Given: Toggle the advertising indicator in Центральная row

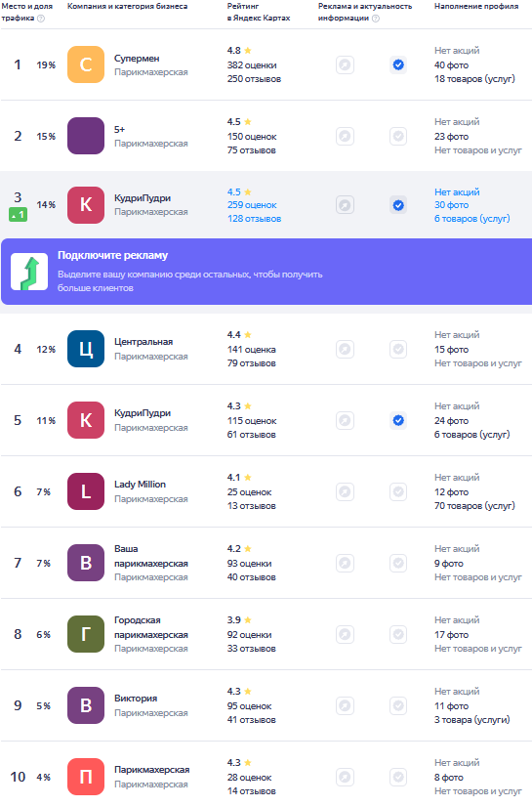Looking at the screenshot, I should coord(346,349).
